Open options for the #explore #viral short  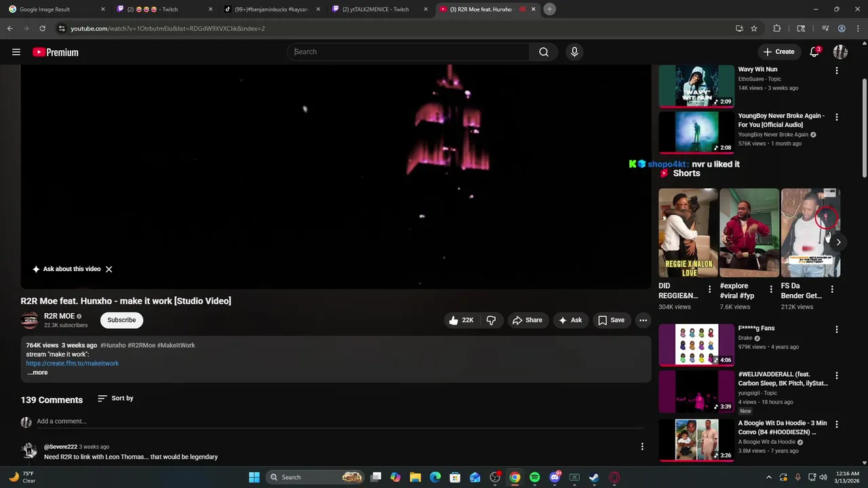point(770,289)
